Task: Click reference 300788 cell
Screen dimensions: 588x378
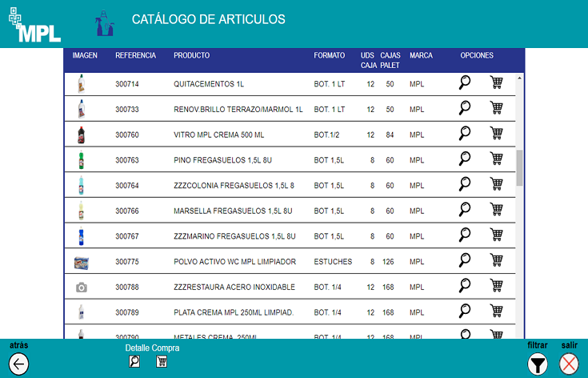Action: (127, 288)
